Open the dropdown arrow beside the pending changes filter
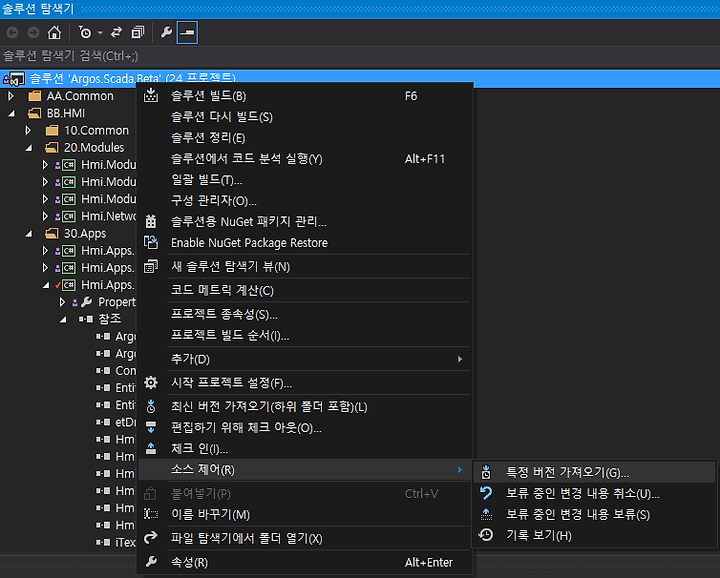Image resolution: width=720 pixels, height=578 pixels. coord(100,33)
